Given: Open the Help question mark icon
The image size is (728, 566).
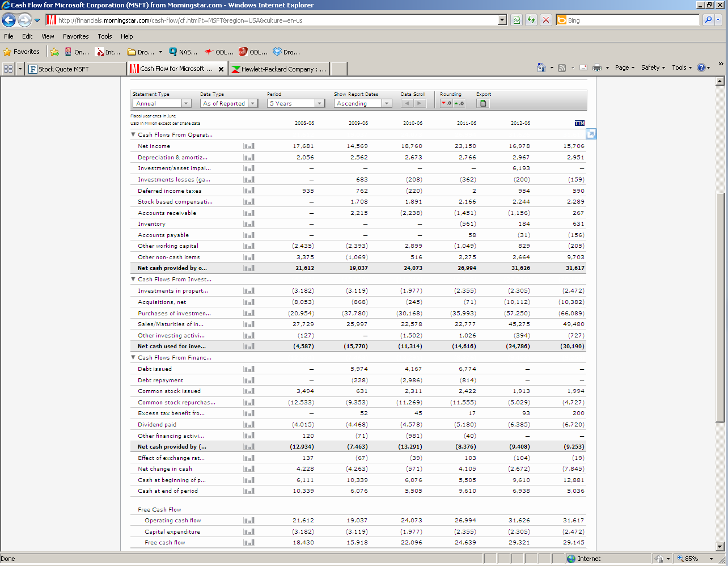Looking at the screenshot, I should click(x=701, y=67).
